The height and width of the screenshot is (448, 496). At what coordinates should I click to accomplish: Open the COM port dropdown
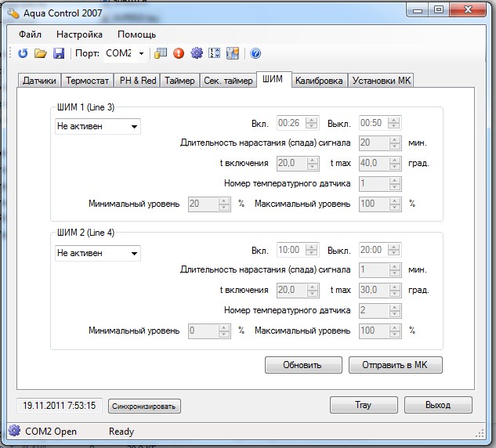(141, 53)
